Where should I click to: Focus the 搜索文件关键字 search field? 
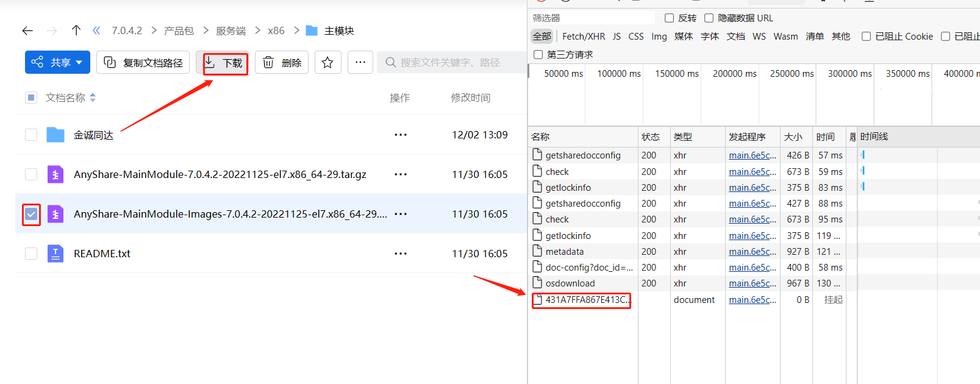451,62
